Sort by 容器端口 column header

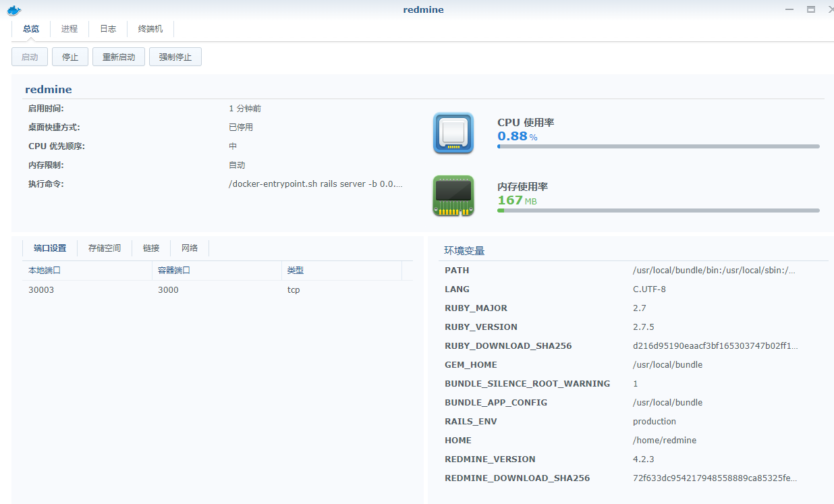tap(217, 271)
